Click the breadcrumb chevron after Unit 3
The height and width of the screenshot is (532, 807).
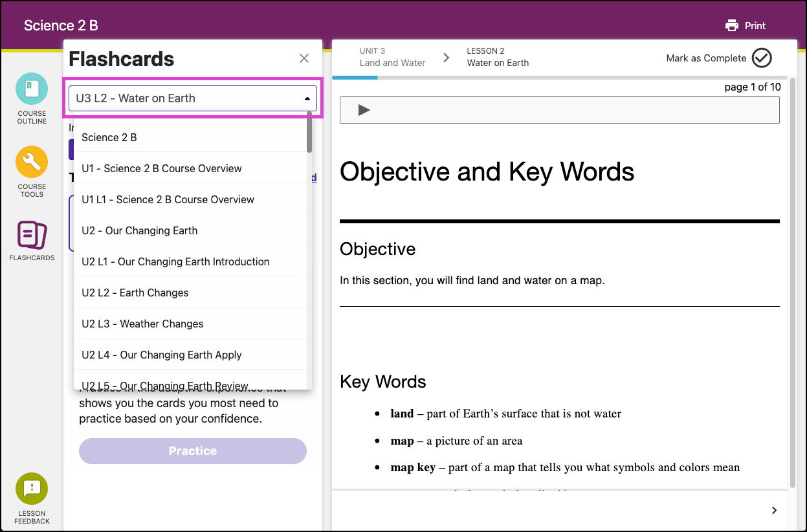446,58
